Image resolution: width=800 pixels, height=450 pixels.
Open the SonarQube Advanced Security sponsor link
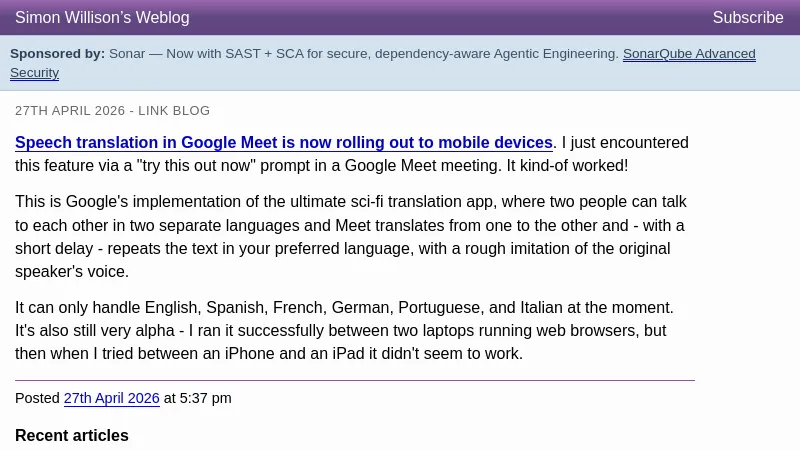688,54
